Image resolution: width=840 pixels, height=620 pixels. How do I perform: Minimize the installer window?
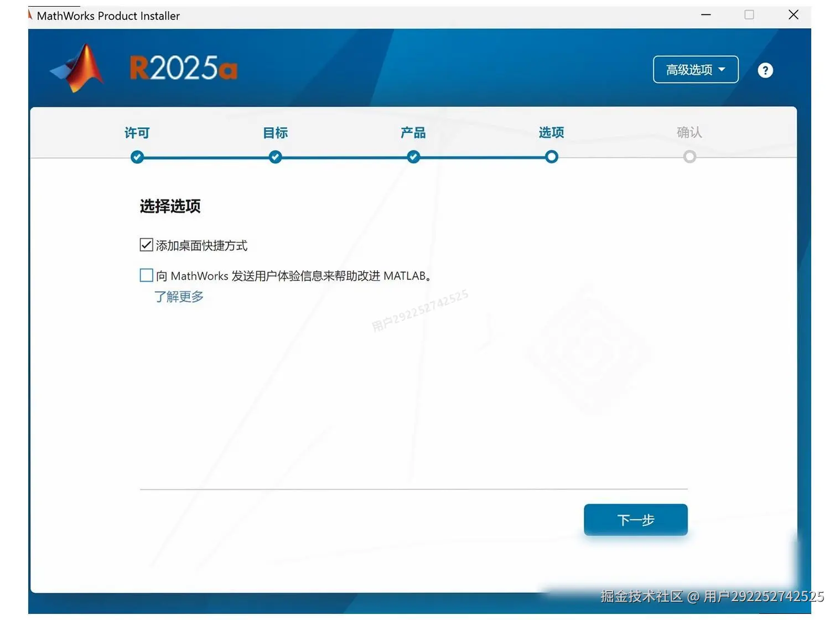click(705, 15)
